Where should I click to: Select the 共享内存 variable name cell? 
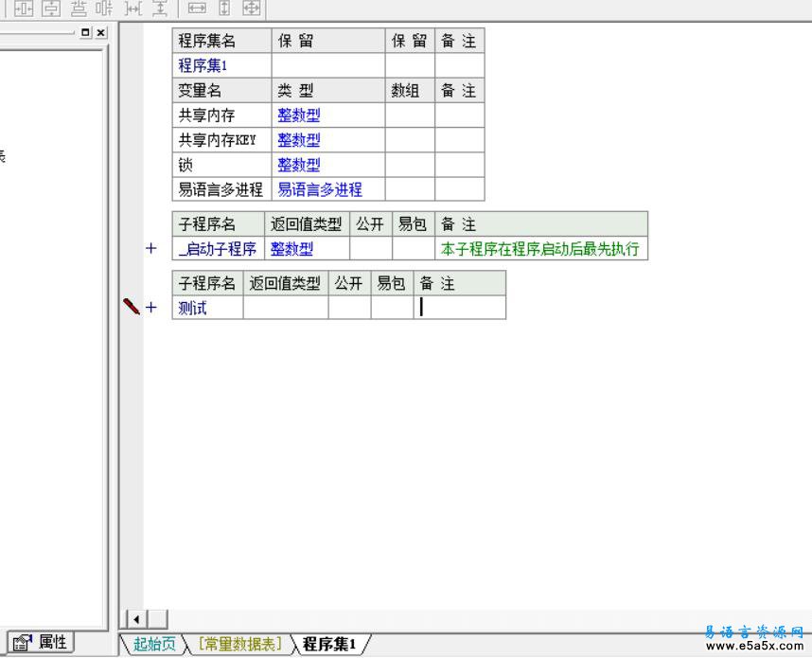[222, 116]
